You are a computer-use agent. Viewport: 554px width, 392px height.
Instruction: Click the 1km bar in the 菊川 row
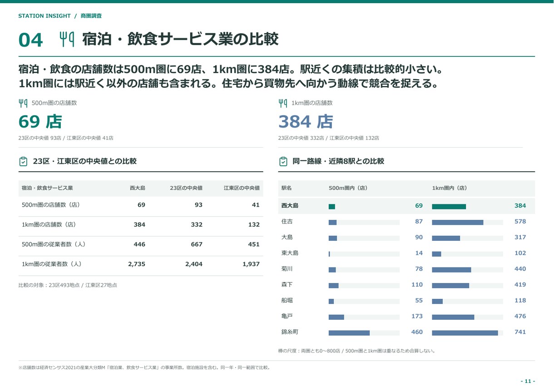pos(451,270)
